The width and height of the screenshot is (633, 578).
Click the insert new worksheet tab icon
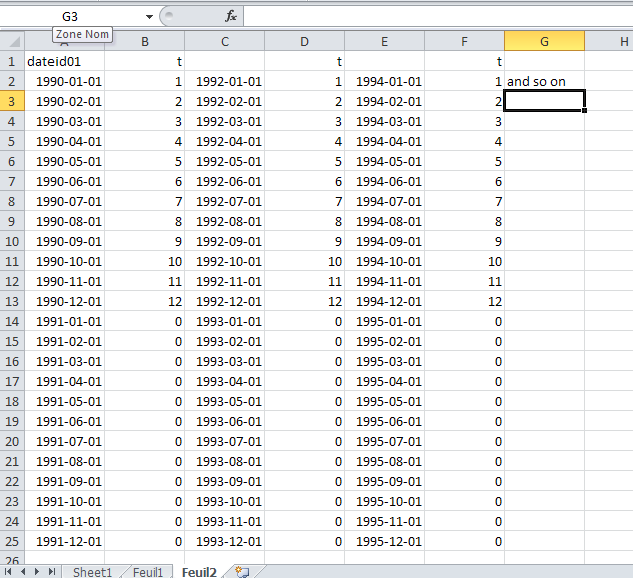coord(242,572)
